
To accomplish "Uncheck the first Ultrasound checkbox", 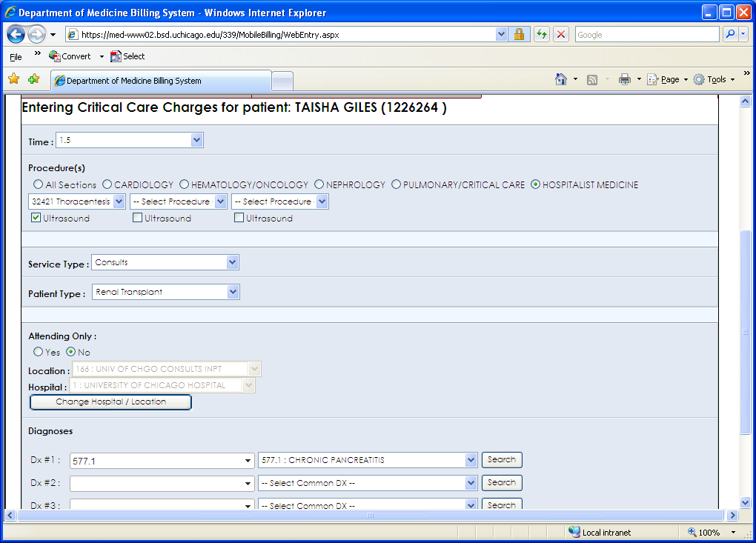I will click(36, 218).
